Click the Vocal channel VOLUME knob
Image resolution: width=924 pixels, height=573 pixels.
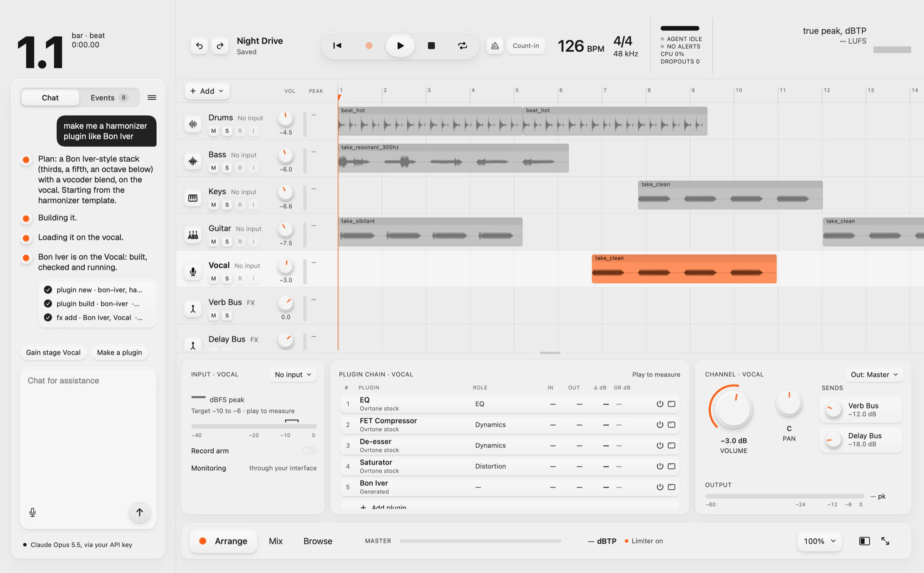733,409
